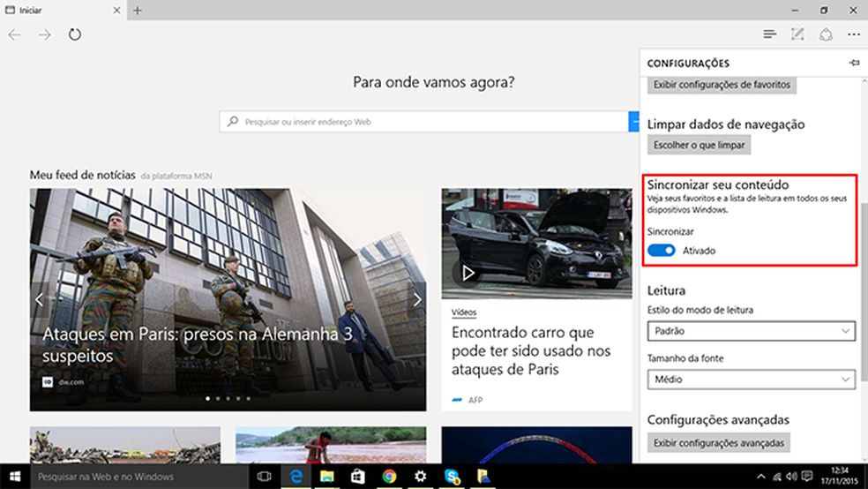The width and height of the screenshot is (868, 489).
Task: Open the Store taskbar icon
Action: (358, 477)
